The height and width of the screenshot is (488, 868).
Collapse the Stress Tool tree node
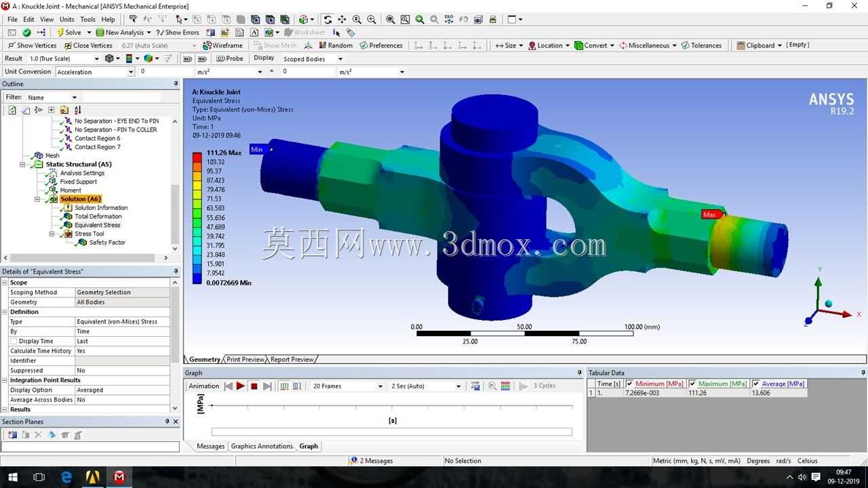pos(52,234)
